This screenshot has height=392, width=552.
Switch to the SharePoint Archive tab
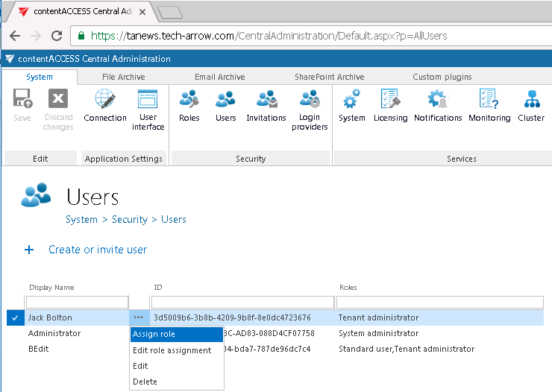[x=329, y=77]
